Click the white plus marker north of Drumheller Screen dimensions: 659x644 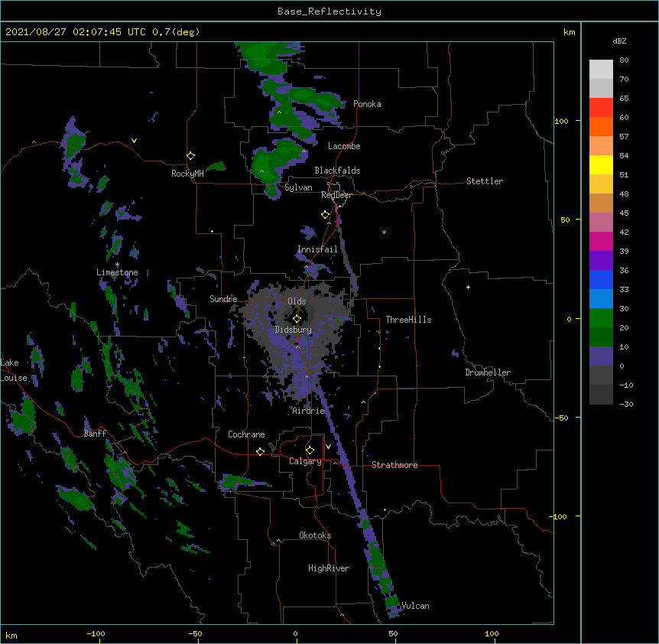pyautogui.click(x=468, y=287)
